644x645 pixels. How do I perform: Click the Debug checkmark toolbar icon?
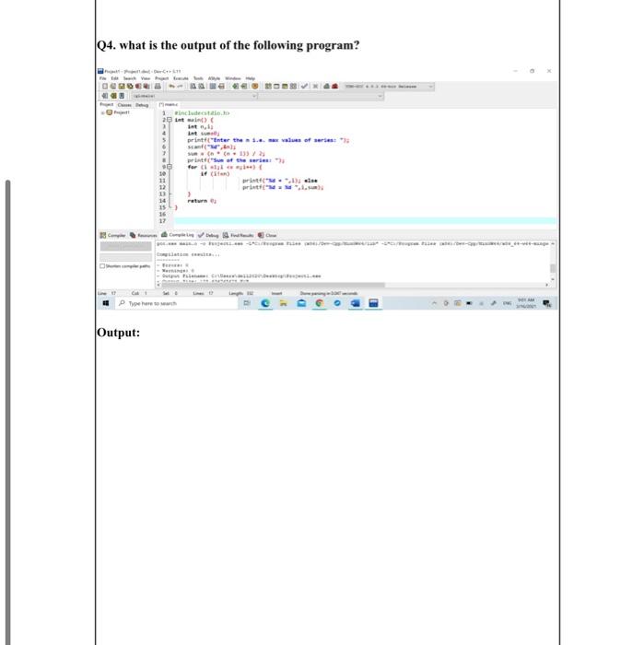coord(304,87)
